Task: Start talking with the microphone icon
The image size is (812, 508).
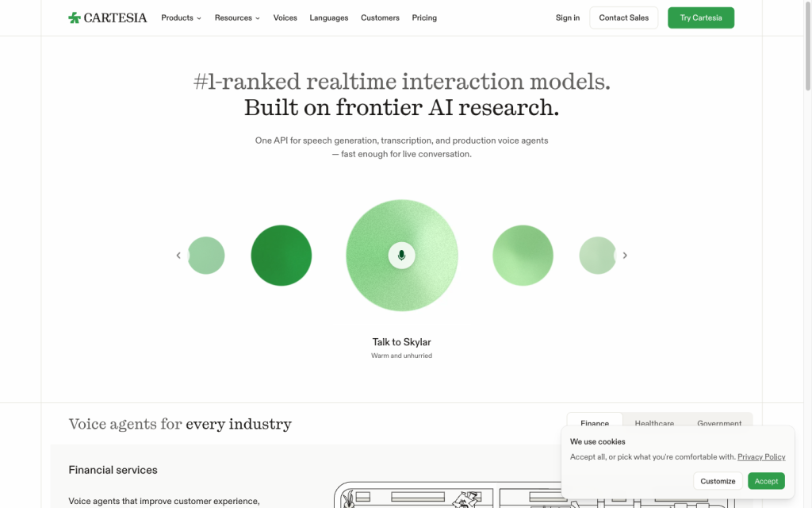Action: coord(401,255)
